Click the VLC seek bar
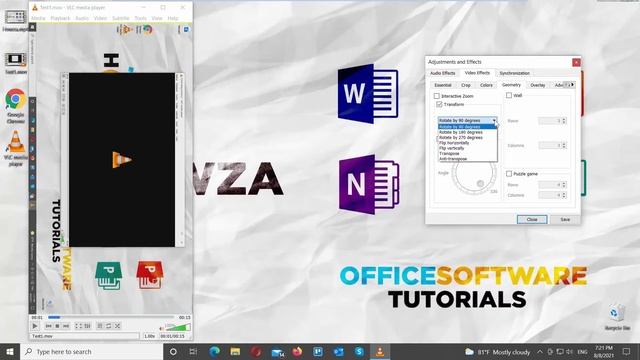The height and width of the screenshot is (360, 640). click(111, 317)
